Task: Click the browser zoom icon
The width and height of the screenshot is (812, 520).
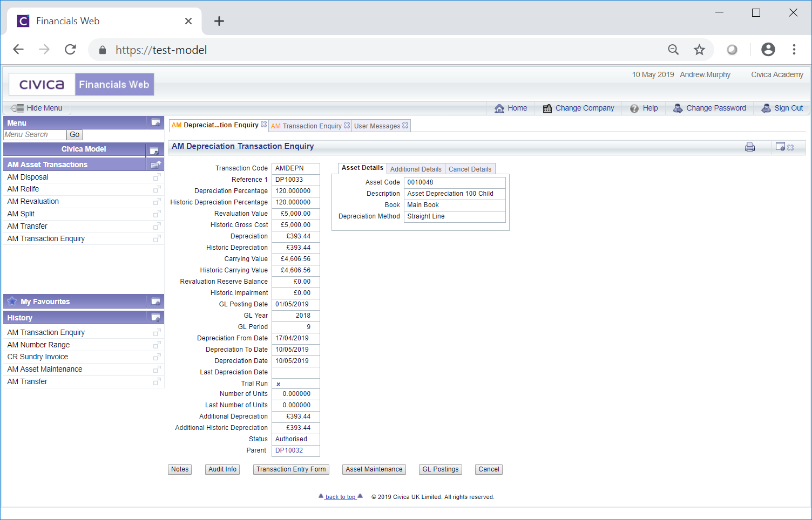Action: (673, 50)
